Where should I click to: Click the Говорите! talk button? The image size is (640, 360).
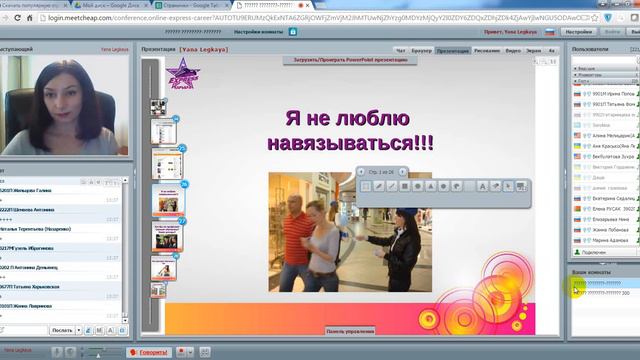pos(149,352)
